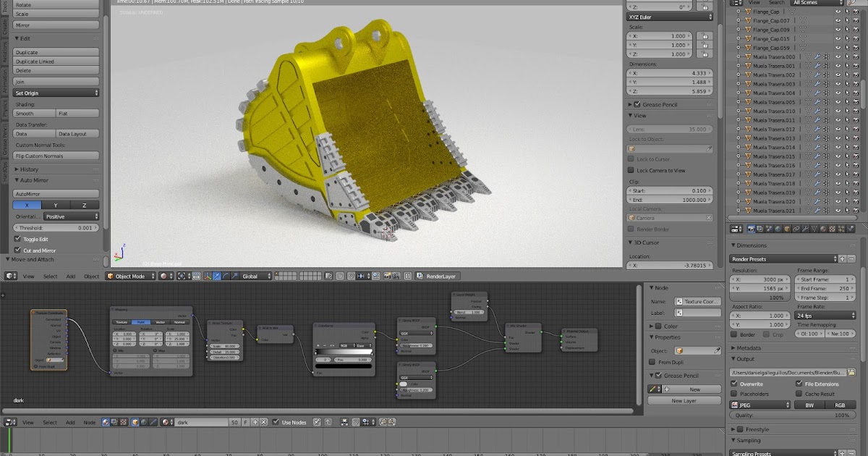Open Render tab camera icon in Properties
The height and width of the screenshot is (456, 868).
(751, 229)
